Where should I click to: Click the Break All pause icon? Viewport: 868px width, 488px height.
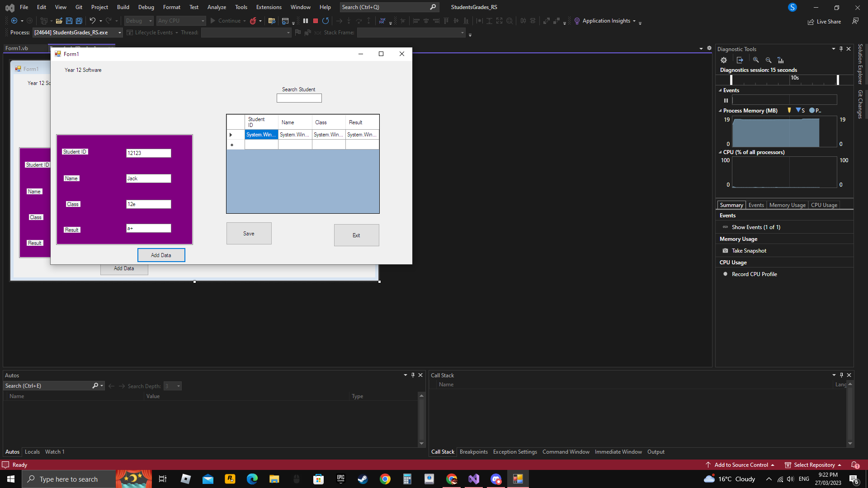point(306,21)
